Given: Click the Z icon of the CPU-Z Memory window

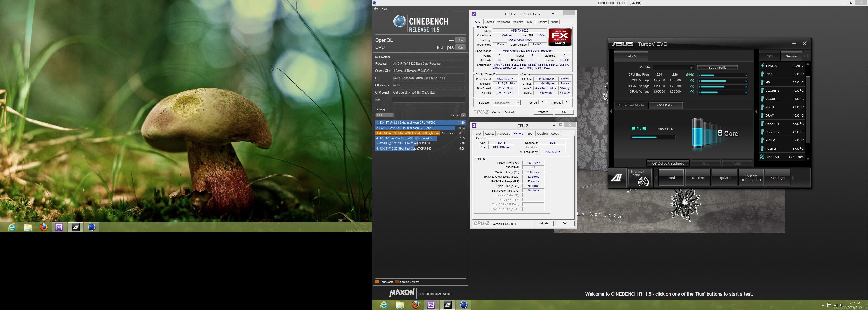Looking at the screenshot, I should 475,125.
